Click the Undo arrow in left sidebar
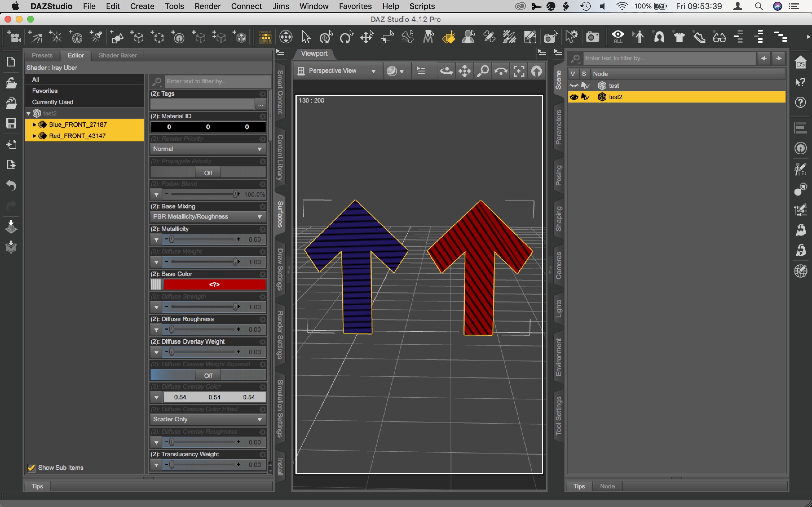 (11, 185)
